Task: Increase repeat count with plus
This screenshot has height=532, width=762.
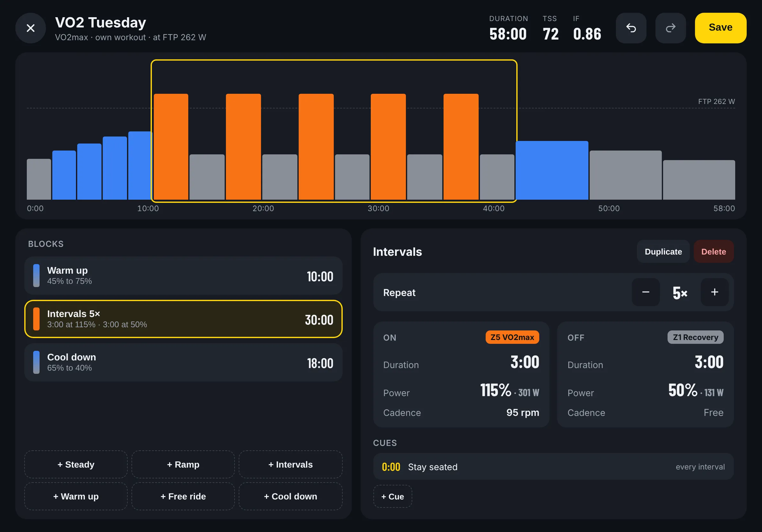Action: [x=714, y=292]
